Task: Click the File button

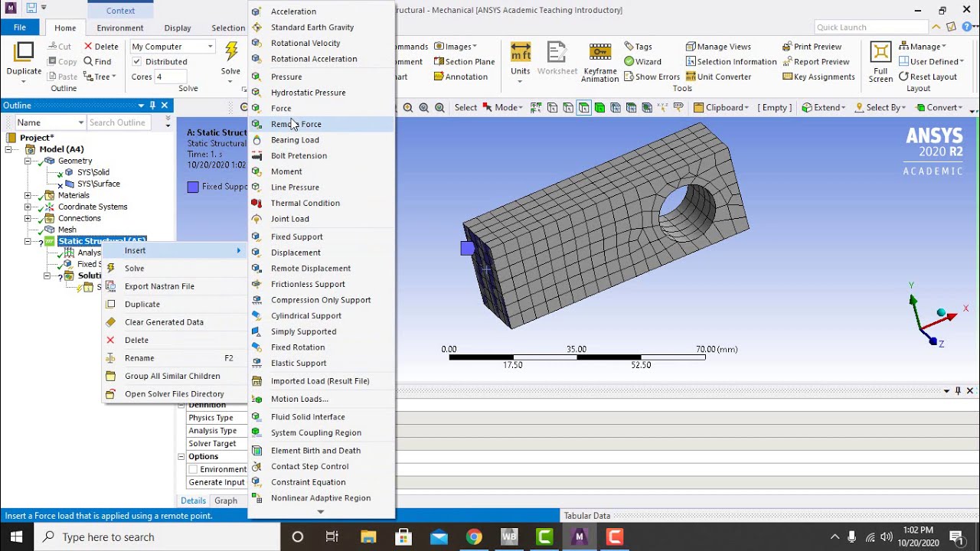Action: point(20,28)
